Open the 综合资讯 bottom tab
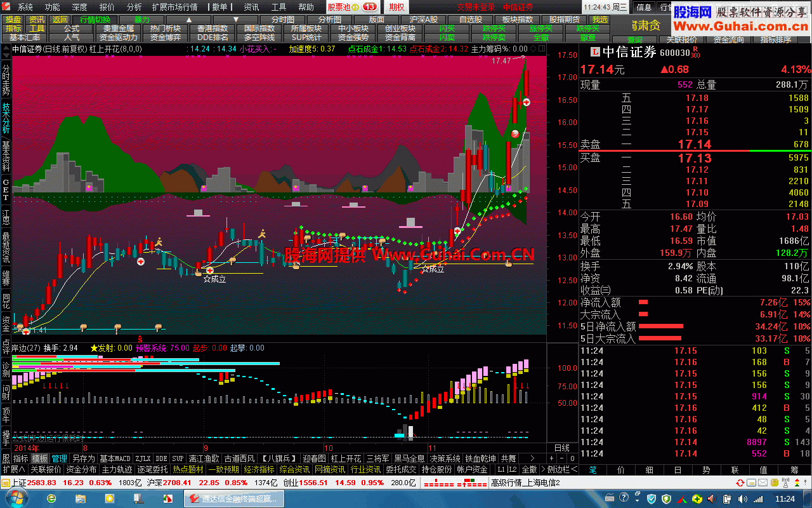The image size is (812, 508). click(294, 469)
